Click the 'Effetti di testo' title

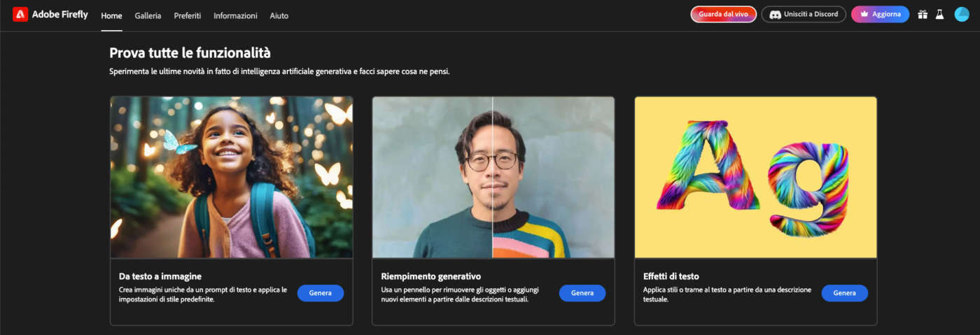pos(671,276)
